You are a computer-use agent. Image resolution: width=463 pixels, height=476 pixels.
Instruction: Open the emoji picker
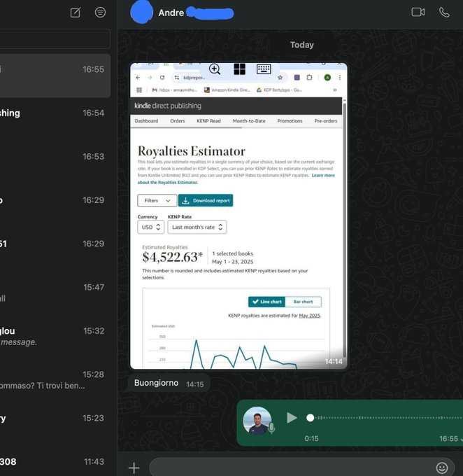(x=442, y=468)
